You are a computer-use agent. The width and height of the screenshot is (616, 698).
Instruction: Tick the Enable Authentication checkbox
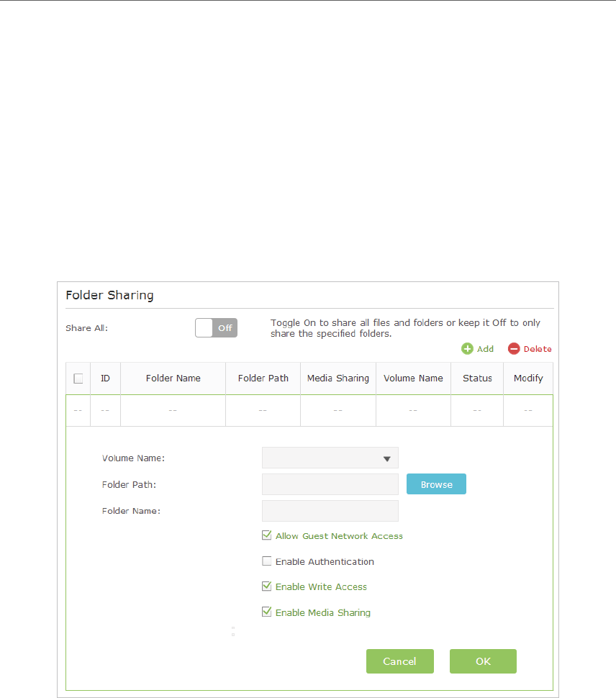266,561
